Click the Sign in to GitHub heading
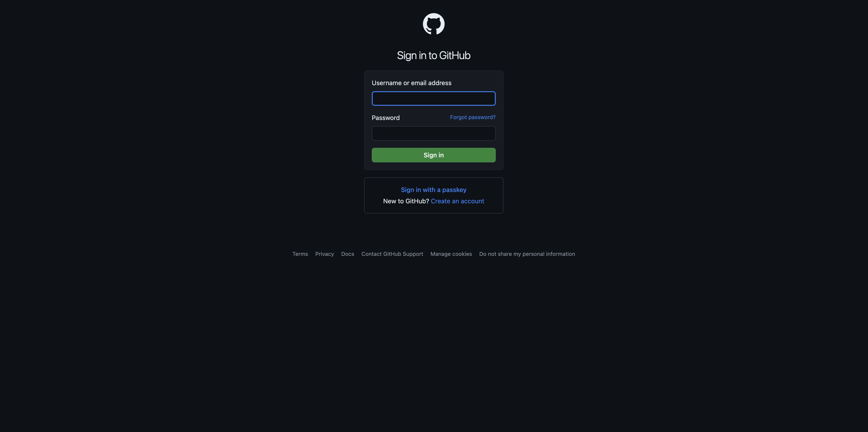Image resolution: width=868 pixels, height=432 pixels. [x=434, y=55]
